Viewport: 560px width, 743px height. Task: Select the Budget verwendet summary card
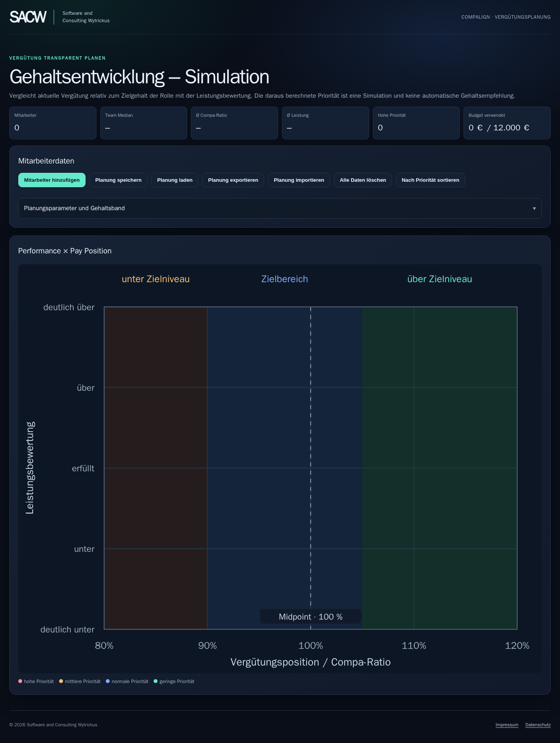click(507, 123)
